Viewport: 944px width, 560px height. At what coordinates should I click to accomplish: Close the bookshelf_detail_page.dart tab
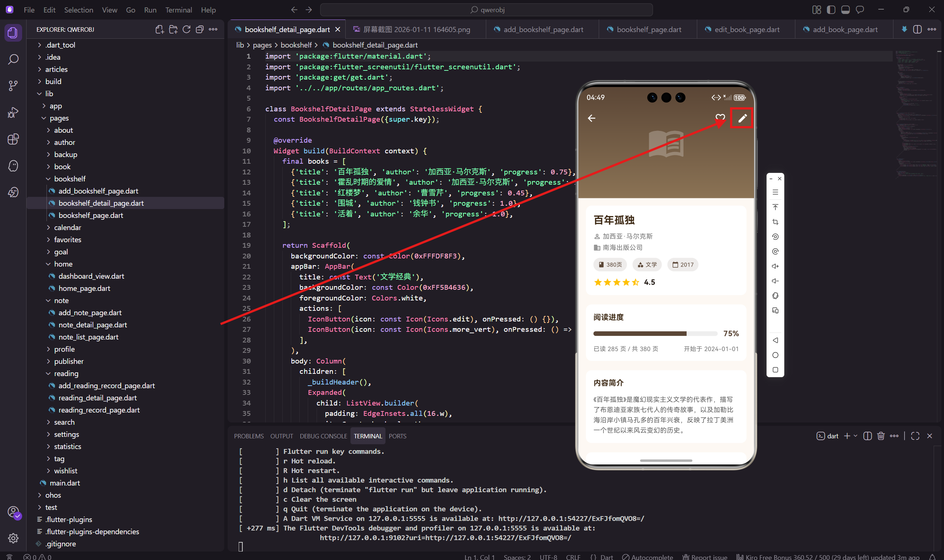(338, 29)
